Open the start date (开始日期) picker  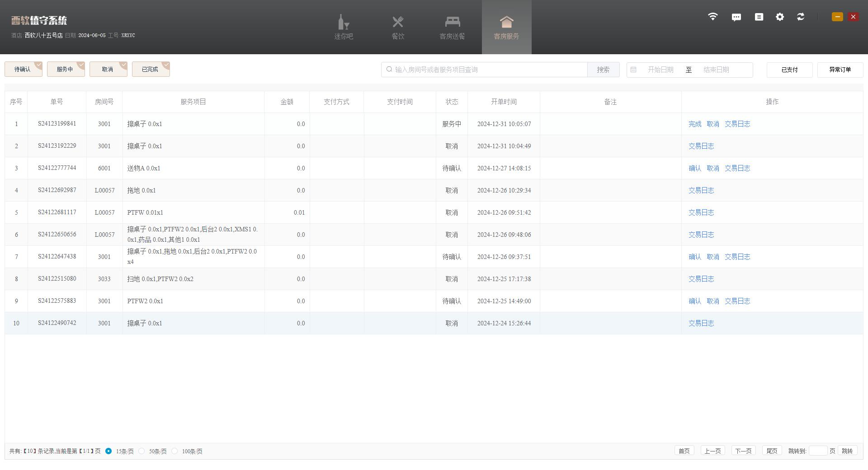pos(660,70)
